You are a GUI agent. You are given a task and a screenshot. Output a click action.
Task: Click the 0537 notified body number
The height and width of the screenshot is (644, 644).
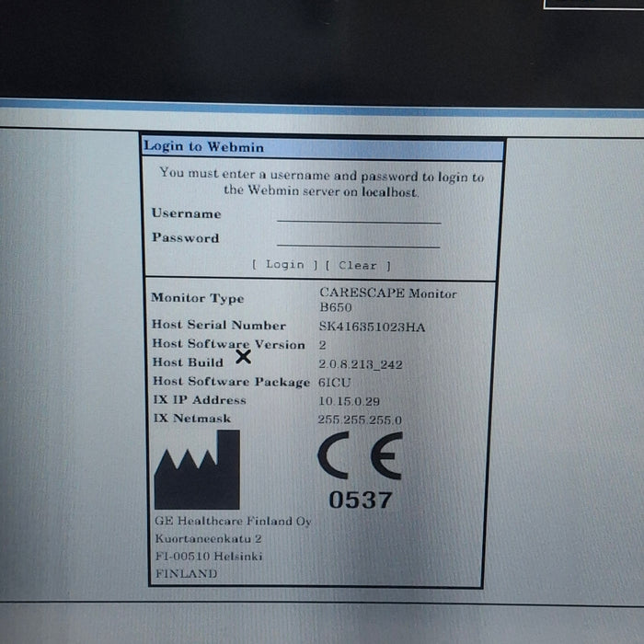coord(360,500)
